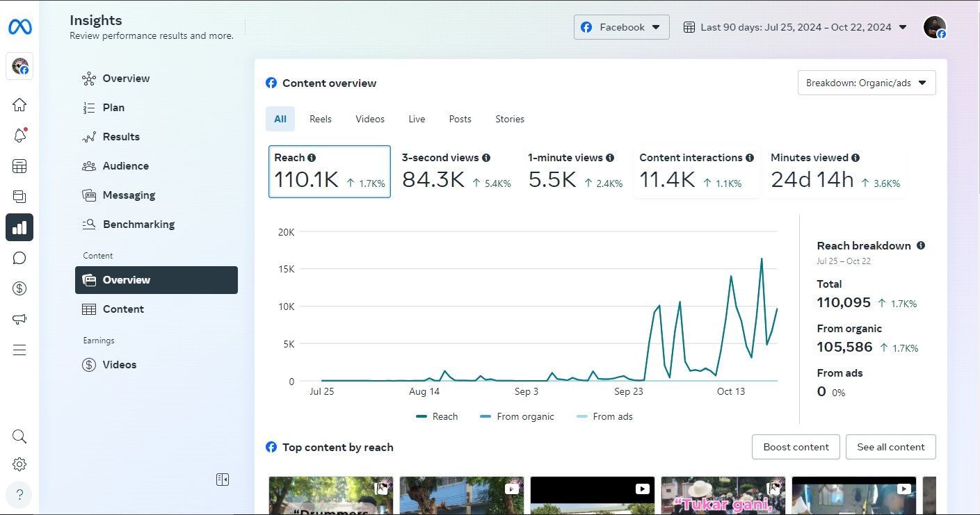980x515 pixels.
Task: Open the Planner grid icon in left rail
Action: point(19,166)
